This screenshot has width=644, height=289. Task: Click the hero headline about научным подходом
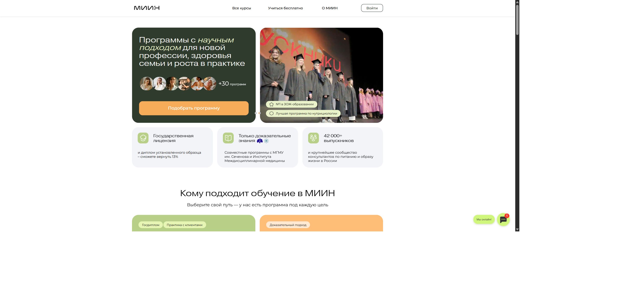coord(192,52)
